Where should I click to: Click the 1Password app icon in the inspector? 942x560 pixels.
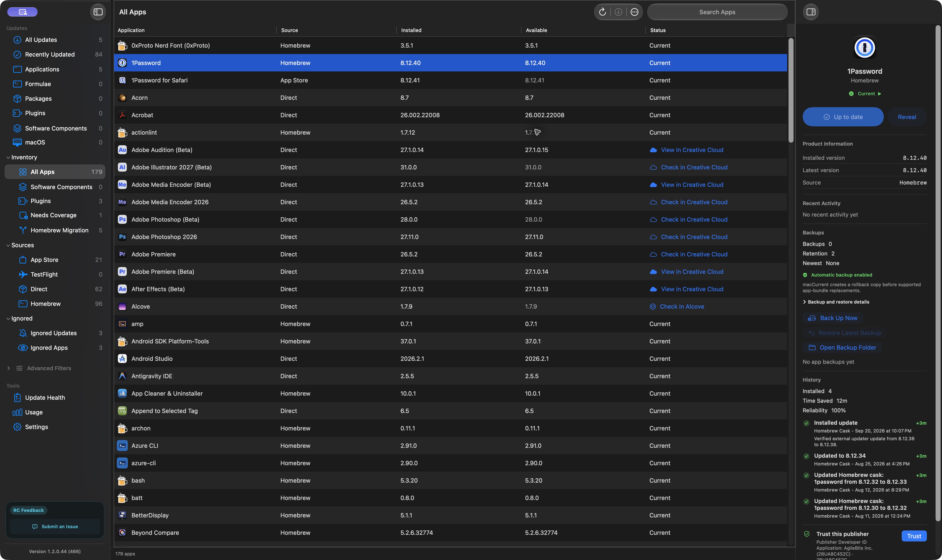pos(864,48)
